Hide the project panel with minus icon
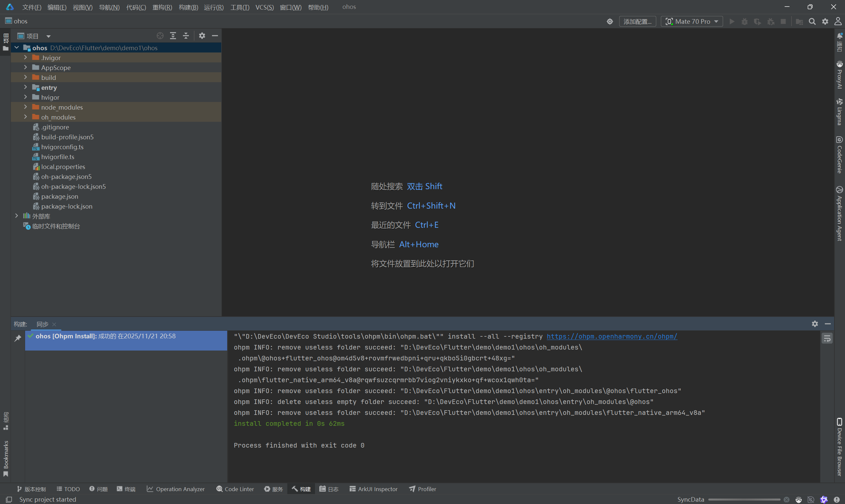The width and height of the screenshot is (845, 504). tap(215, 36)
